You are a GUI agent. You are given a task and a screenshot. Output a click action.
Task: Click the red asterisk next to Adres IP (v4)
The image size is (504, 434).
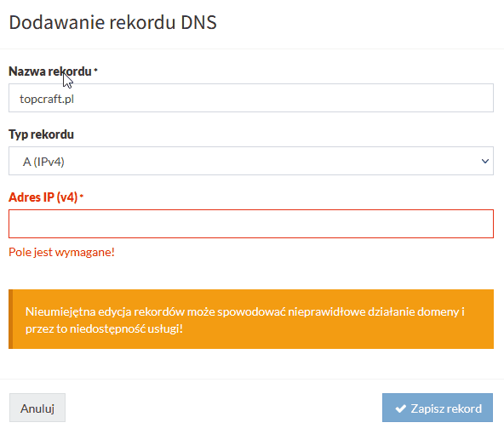82,195
